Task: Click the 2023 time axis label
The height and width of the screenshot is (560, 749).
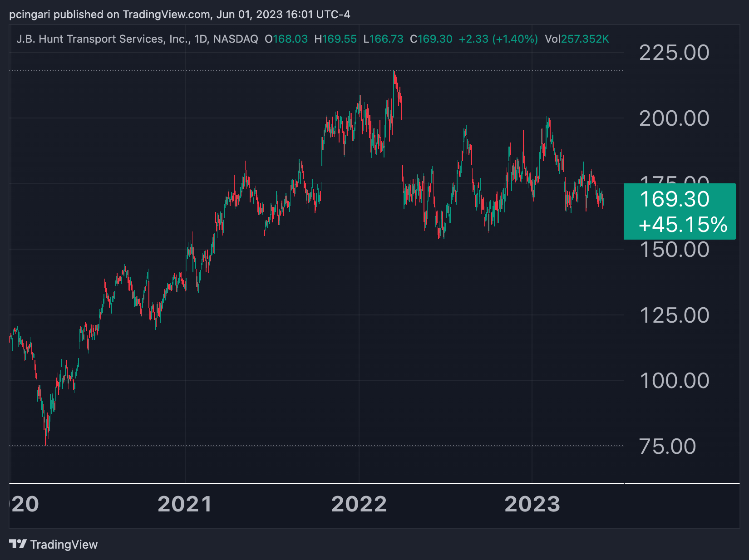Action: (x=532, y=505)
